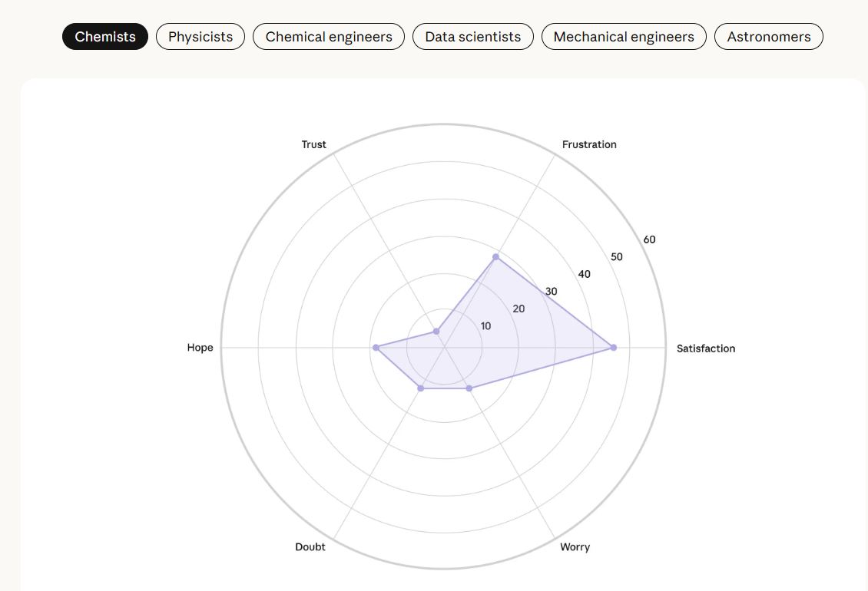868x591 pixels.
Task: Click the Satisfaction data point on the radar
Action: tap(613, 348)
